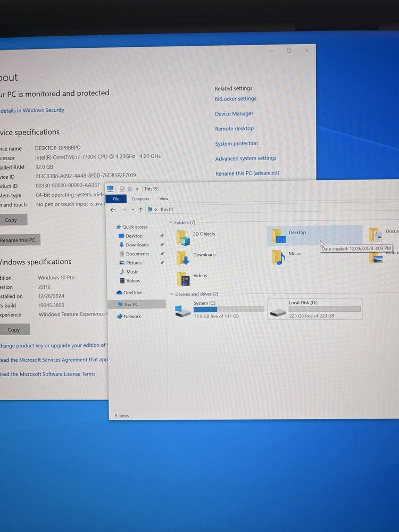Click the 9 items status bar text
The width and height of the screenshot is (399, 532).
point(121,415)
